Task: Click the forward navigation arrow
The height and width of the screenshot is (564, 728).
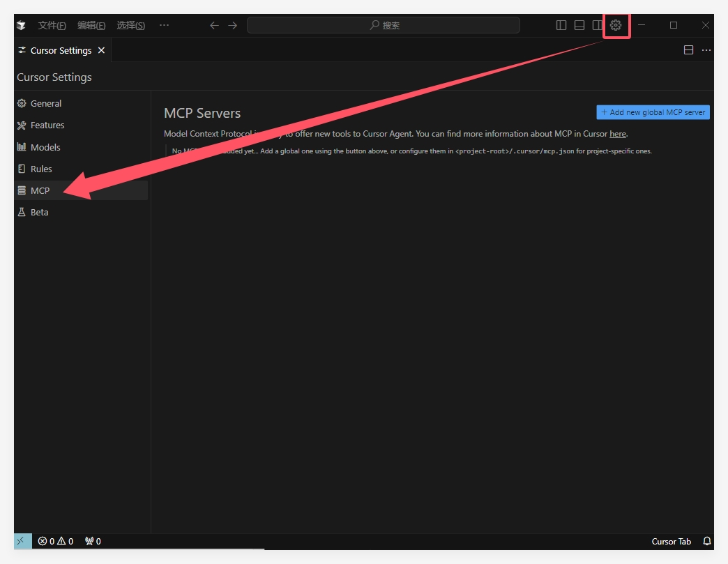Action: 233,25
